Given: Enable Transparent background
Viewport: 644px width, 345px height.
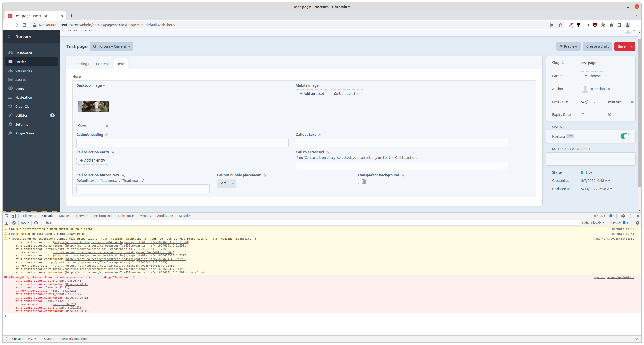Looking at the screenshot, I should [x=362, y=182].
